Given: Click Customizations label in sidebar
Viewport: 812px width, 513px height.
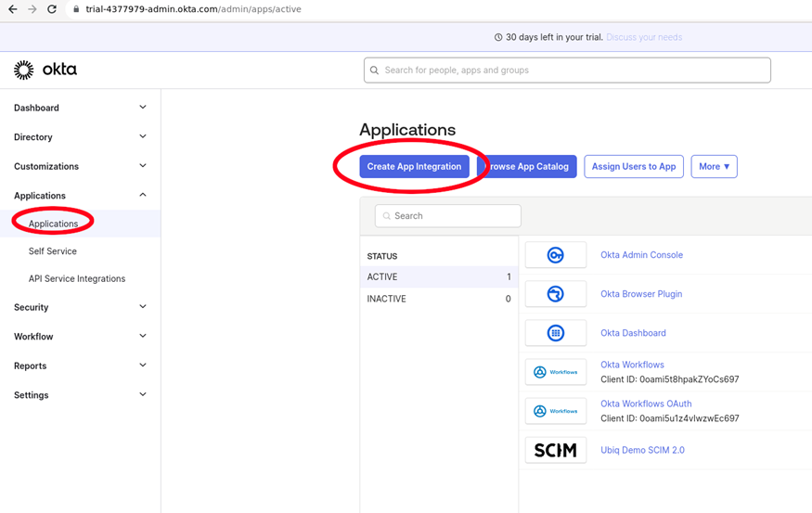Looking at the screenshot, I should click(x=46, y=166).
